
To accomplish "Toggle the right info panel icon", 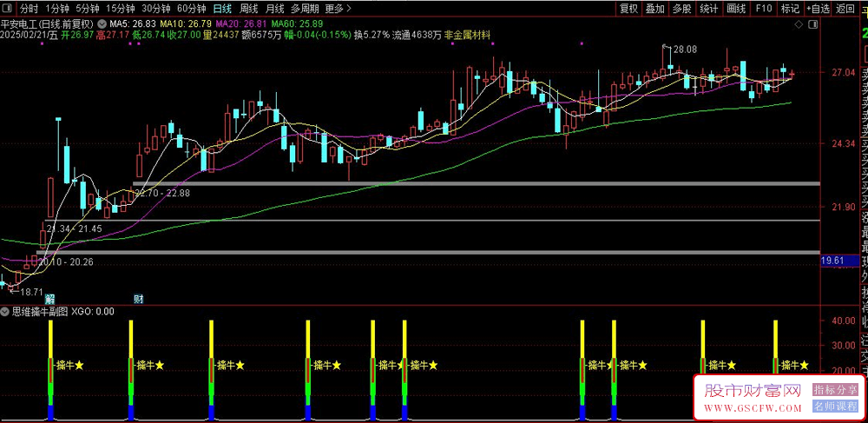I will pyautogui.click(x=812, y=25).
